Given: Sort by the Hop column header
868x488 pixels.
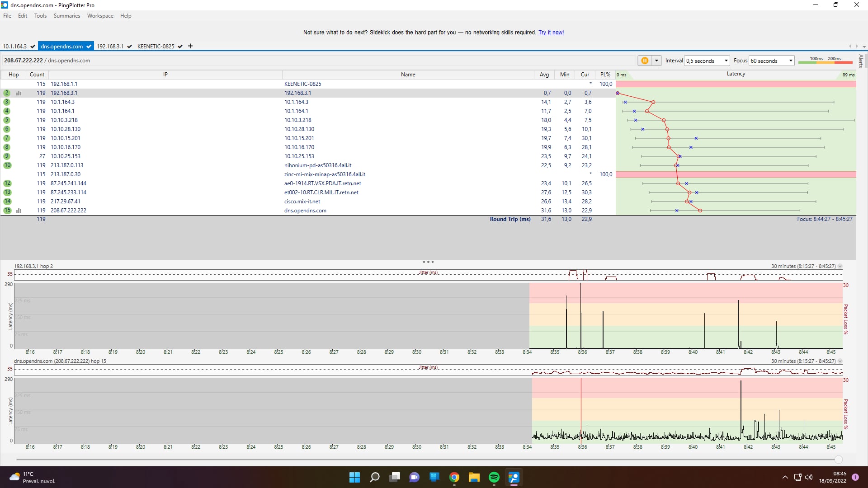Looking at the screenshot, I should click(14, 75).
